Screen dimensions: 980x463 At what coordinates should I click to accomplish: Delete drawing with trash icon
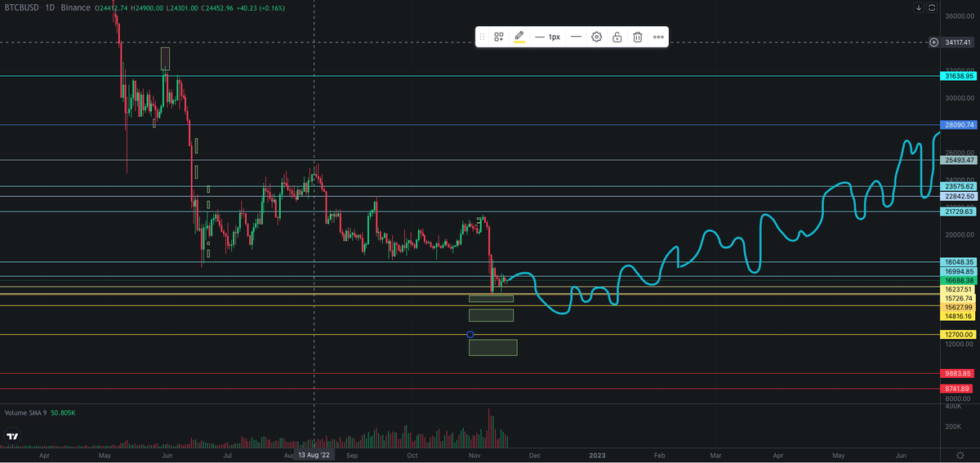coord(638,37)
